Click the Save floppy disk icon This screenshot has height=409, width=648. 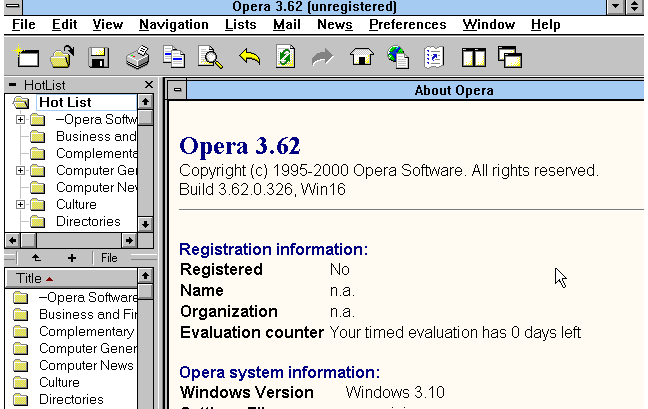98,57
